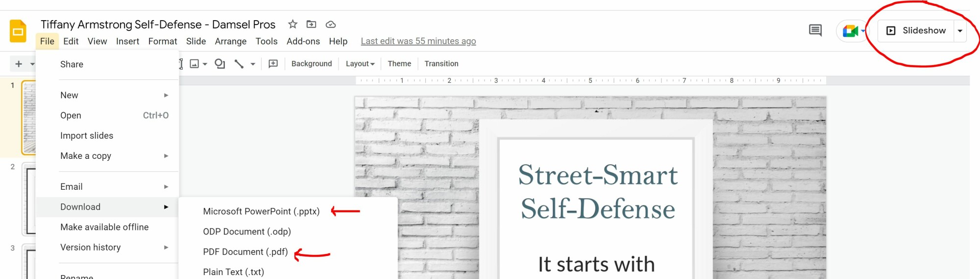Click the Theme toolbar button
This screenshot has height=279, width=980.
click(x=399, y=64)
